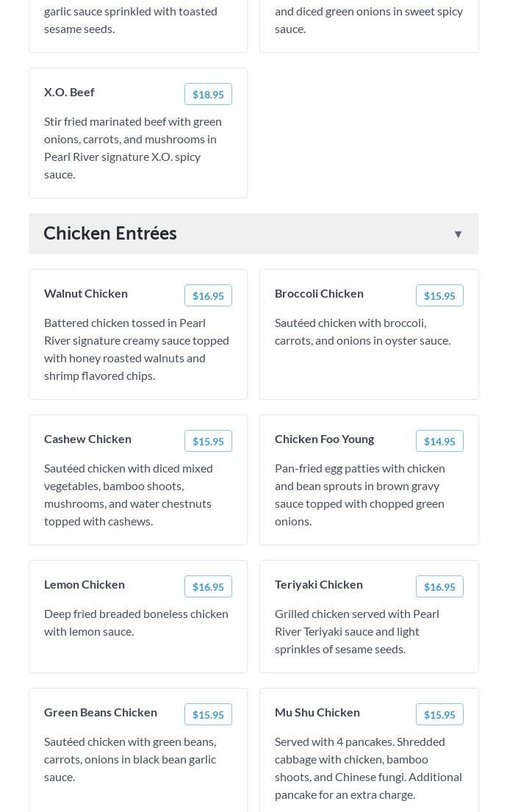Click the Lemon Chicken title
This screenshot has height=812, width=507.
(84, 585)
